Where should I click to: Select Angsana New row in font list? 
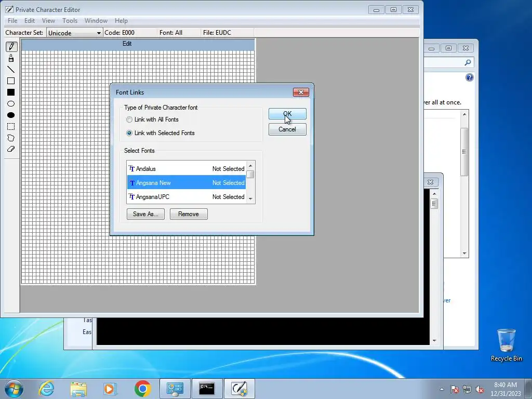click(x=187, y=182)
